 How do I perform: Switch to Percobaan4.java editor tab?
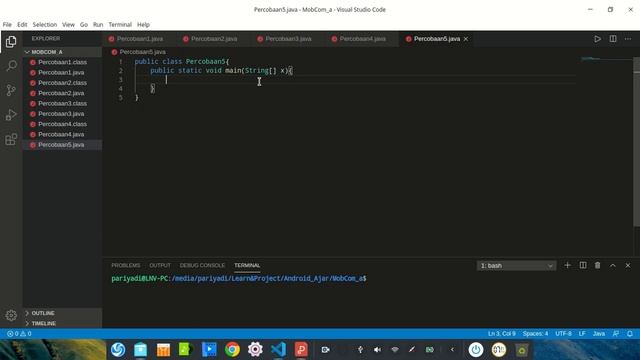coord(362,39)
